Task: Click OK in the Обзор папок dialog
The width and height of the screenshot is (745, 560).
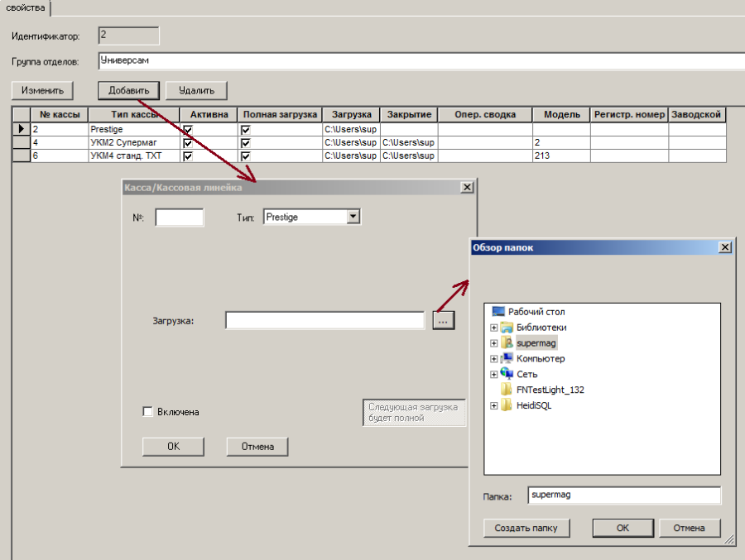Action: click(622, 528)
